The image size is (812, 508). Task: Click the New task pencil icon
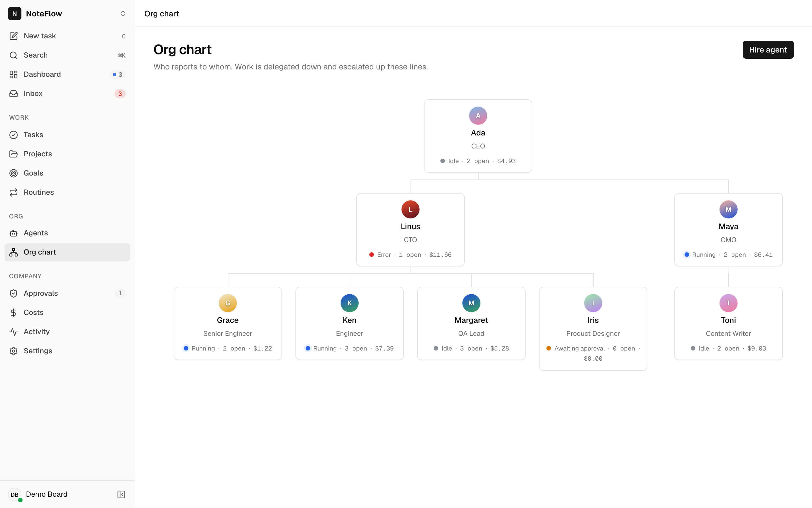[x=14, y=36]
